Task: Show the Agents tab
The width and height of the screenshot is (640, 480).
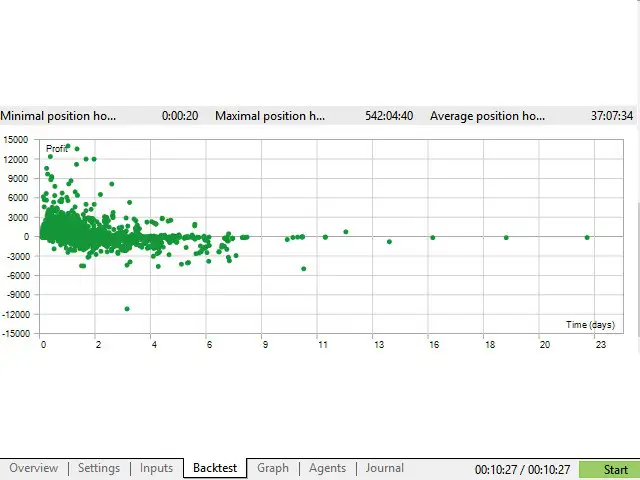Action: (327, 468)
